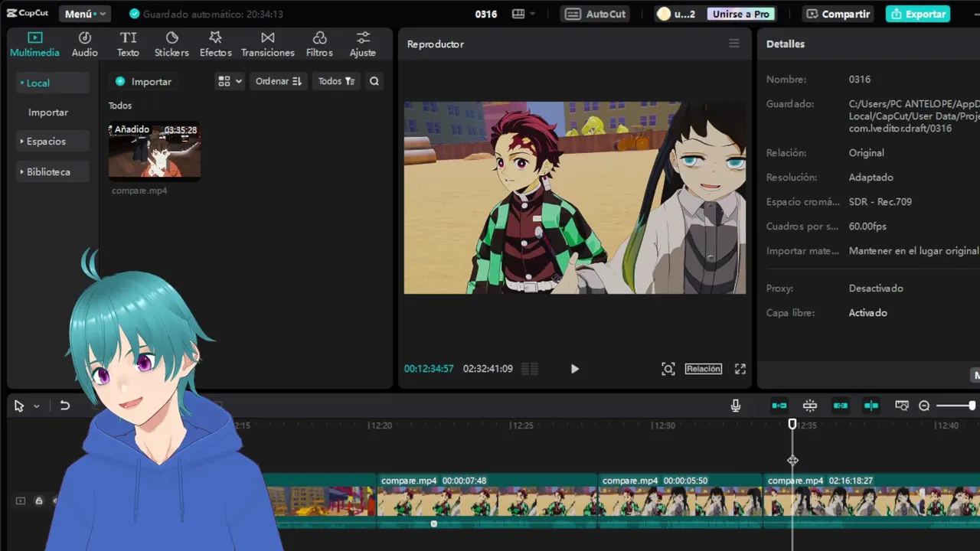Image resolution: width=980 pixels, height=551 pixels.
Task: Undo the last action
Action: click(65, 406)
